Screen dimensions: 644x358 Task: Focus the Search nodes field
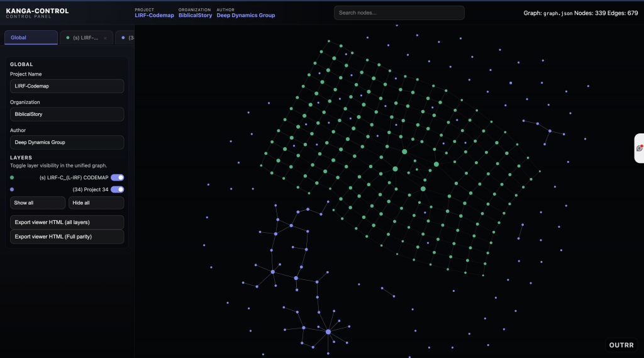click(399, 13)
